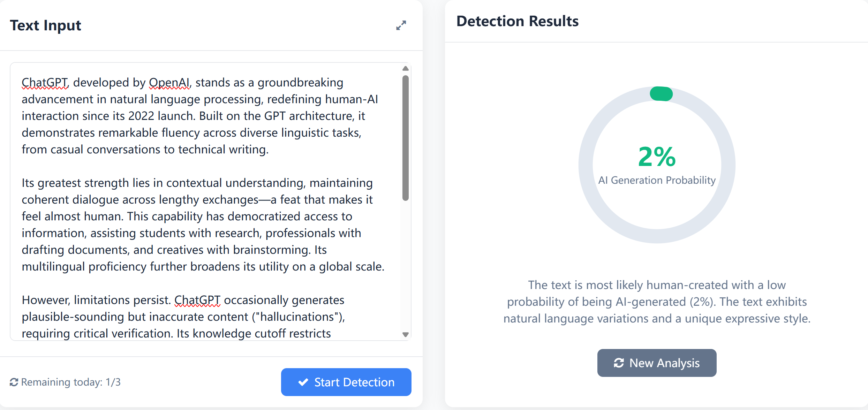868x410 pixels.
Task: Click the 'Detection Results' heading
Action: 517,21
